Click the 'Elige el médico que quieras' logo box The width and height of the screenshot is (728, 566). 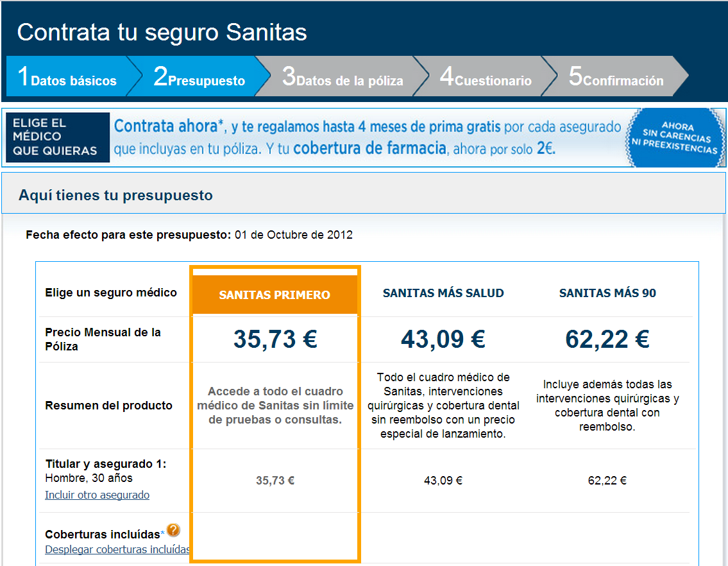[58, 137]
